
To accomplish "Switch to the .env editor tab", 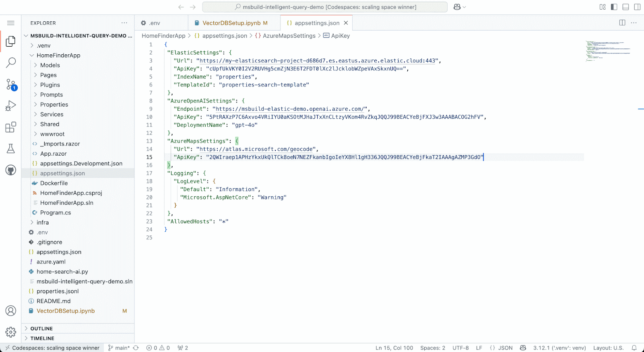I will pyautogui.click(x=155, y=23).
